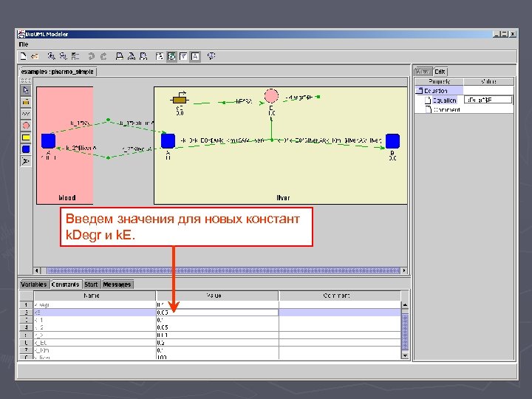Select the branching arrow tool at the palette bottom
The width and height of the screenshot is (532, 399).
click(26, 161)
